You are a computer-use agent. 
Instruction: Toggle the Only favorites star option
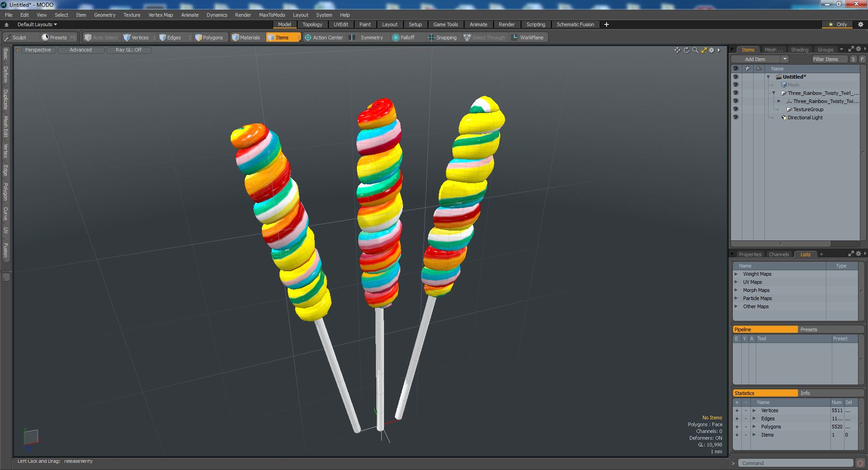(x=837, y=24)
